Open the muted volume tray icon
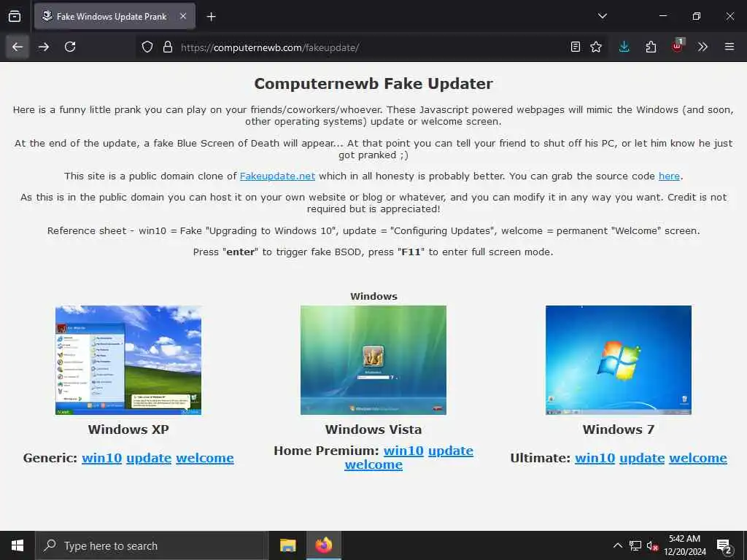Viewport: 747px width, 560px height. point(652,545)
